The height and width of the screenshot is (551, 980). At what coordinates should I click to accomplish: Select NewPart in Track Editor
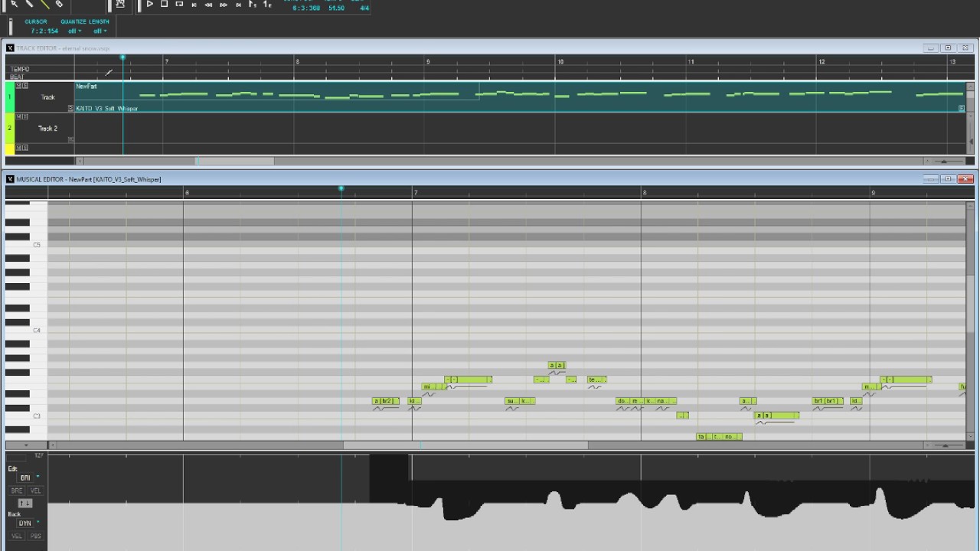tap(87, 86)
